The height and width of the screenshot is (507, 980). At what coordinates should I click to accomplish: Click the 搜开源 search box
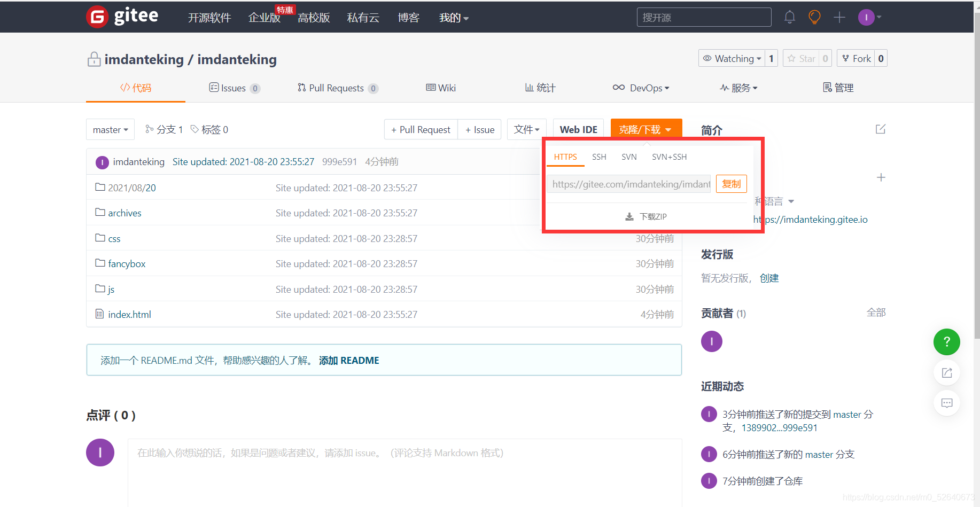[704, 17]
